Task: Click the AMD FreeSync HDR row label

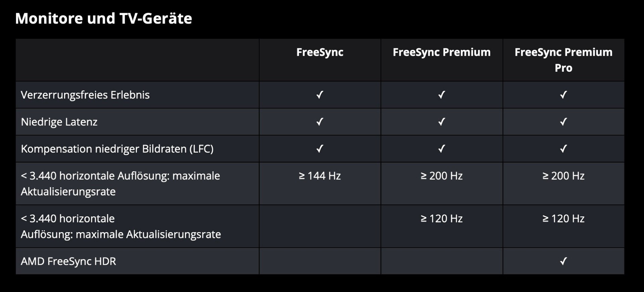Action: (68, 261)
